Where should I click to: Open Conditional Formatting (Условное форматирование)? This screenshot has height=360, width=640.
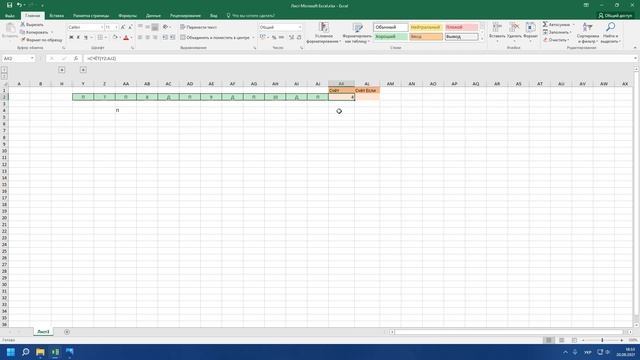(324, 33)
